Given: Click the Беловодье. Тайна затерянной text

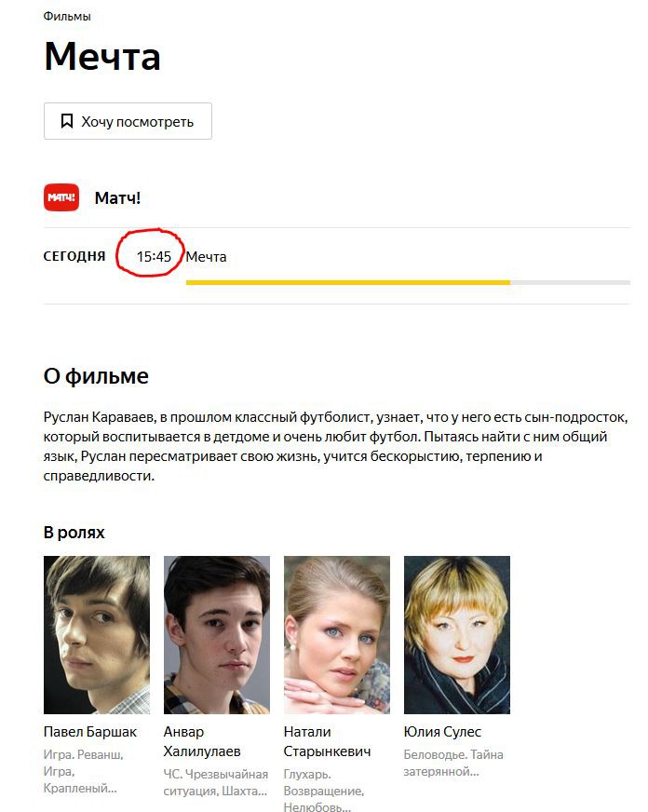Looking at the screenshot, I should coord(453,763).
